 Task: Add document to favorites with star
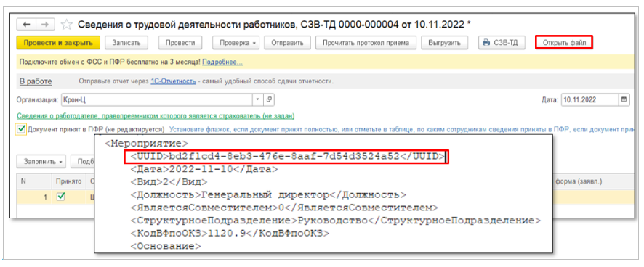66,25
